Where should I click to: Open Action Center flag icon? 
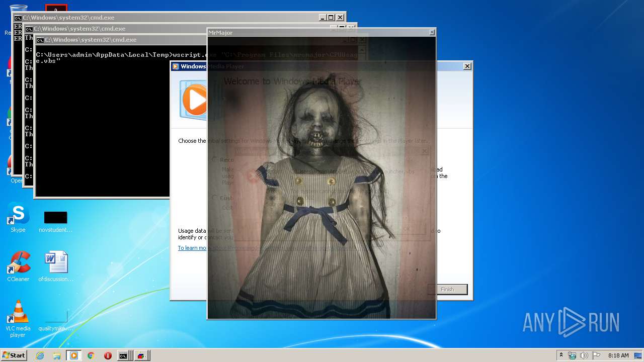[x=596, y=355]
